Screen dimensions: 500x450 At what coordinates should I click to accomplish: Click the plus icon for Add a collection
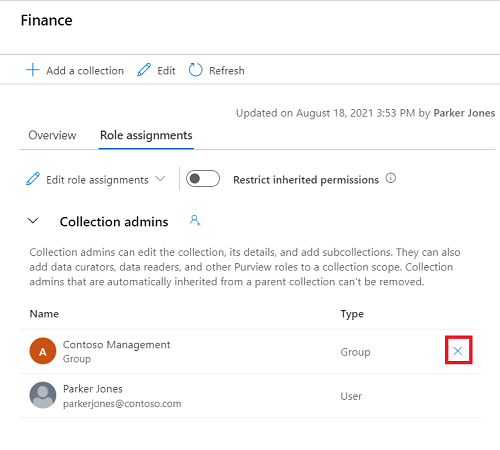33,70
